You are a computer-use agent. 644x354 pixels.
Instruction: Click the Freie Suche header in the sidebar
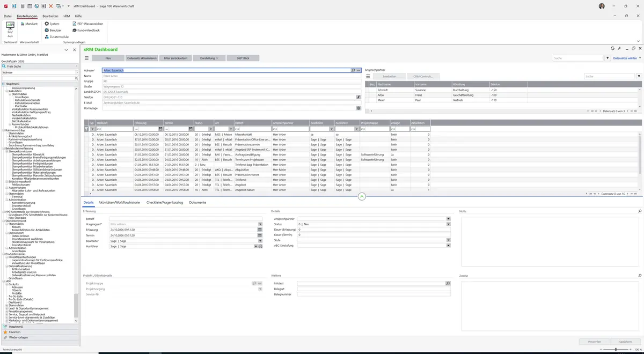pyautogui.click(x=40, y=67)
